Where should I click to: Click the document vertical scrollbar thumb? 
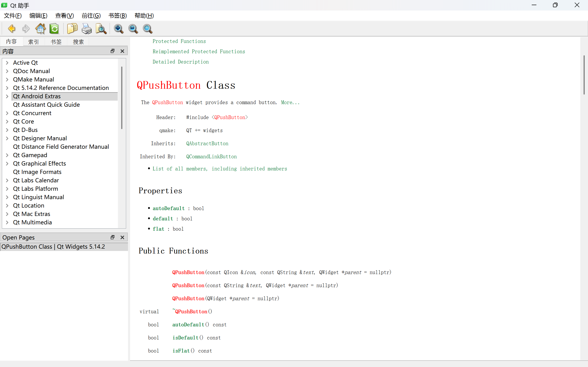click(x=584, y=75)
